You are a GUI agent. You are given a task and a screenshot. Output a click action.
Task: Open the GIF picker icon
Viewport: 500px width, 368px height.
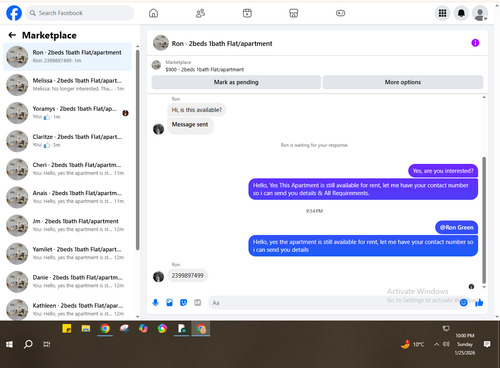198,303
